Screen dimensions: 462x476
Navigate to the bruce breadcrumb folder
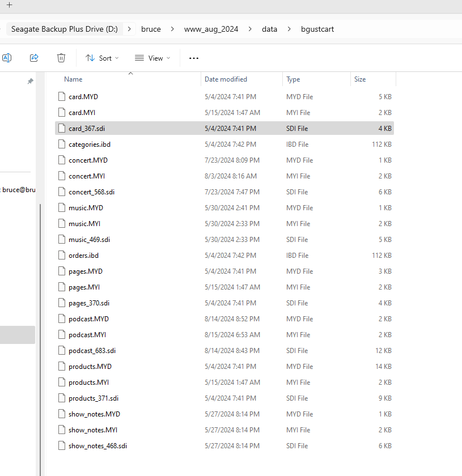[151, 29]
